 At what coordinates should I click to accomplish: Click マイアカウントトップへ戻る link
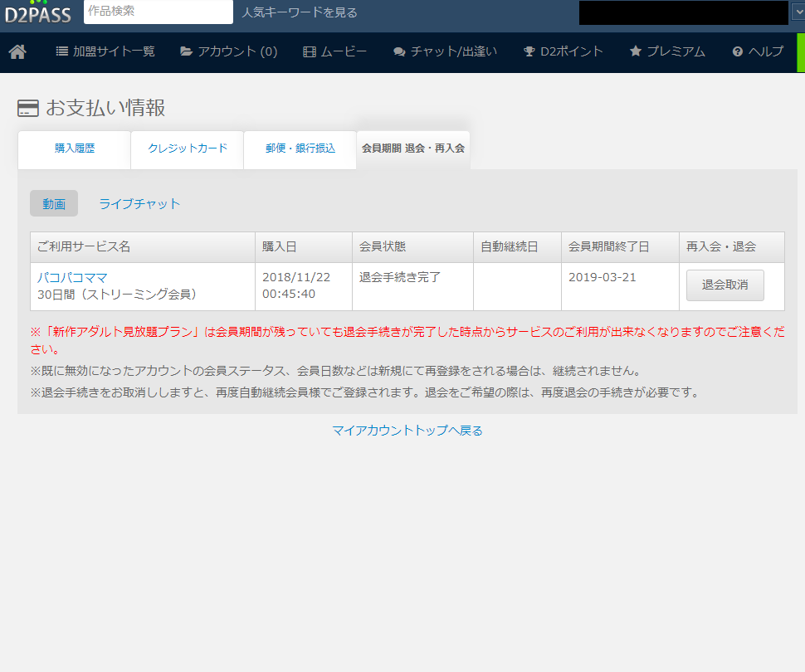[x=407, y=431]
